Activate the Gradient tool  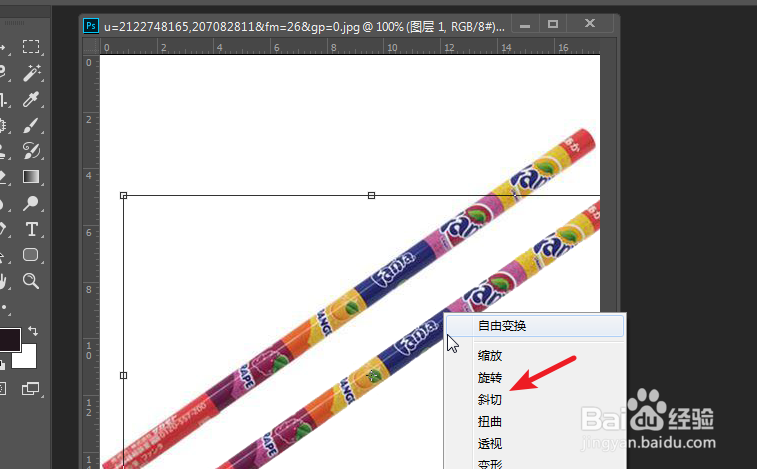click(31, 177)
